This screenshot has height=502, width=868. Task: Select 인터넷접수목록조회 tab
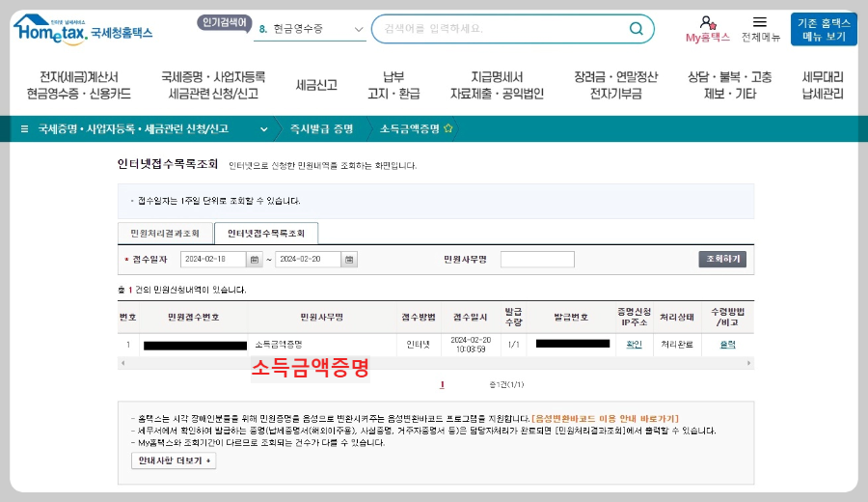click(266, 234)
